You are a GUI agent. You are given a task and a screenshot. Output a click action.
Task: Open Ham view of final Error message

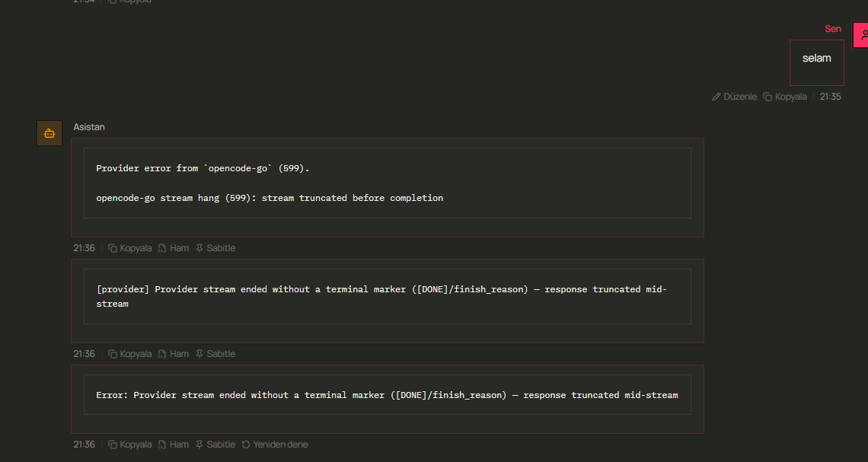tap(174, 444)
